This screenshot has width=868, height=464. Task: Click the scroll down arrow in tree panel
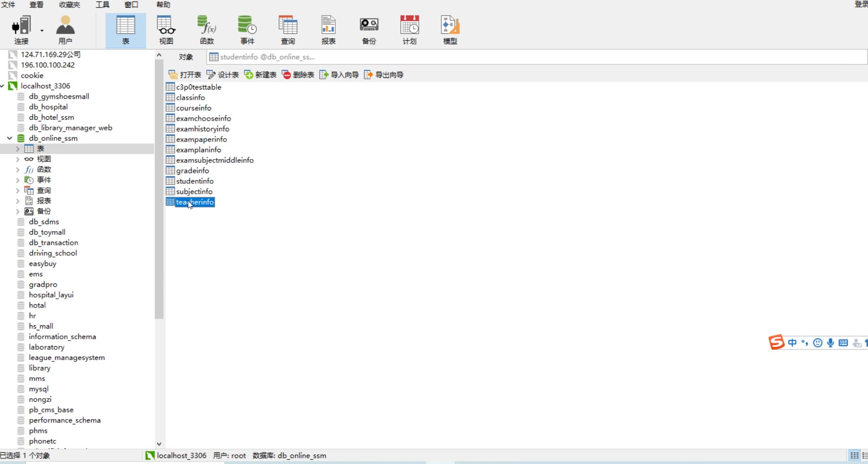click(159, 444)
